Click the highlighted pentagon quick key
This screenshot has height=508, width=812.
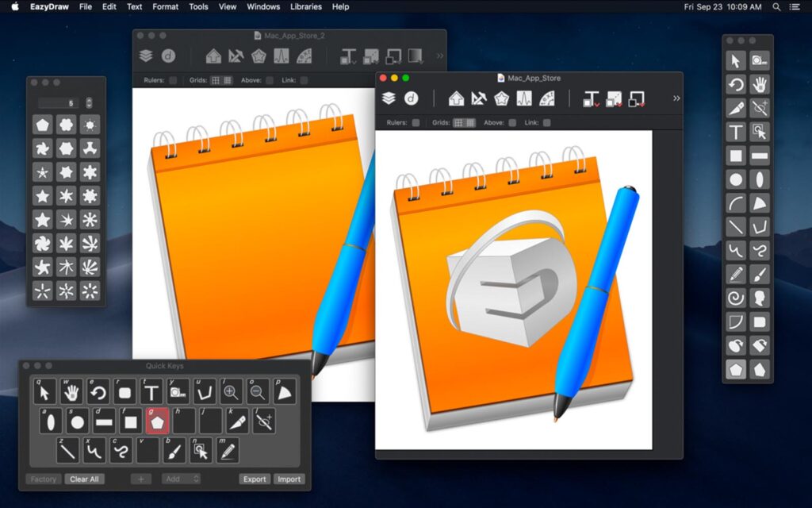point(157,421)
